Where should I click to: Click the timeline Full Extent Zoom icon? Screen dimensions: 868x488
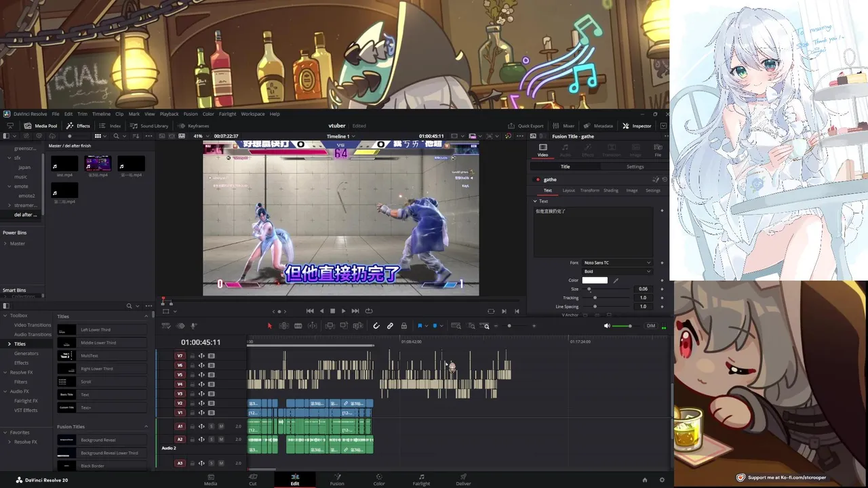click(456, 326)
